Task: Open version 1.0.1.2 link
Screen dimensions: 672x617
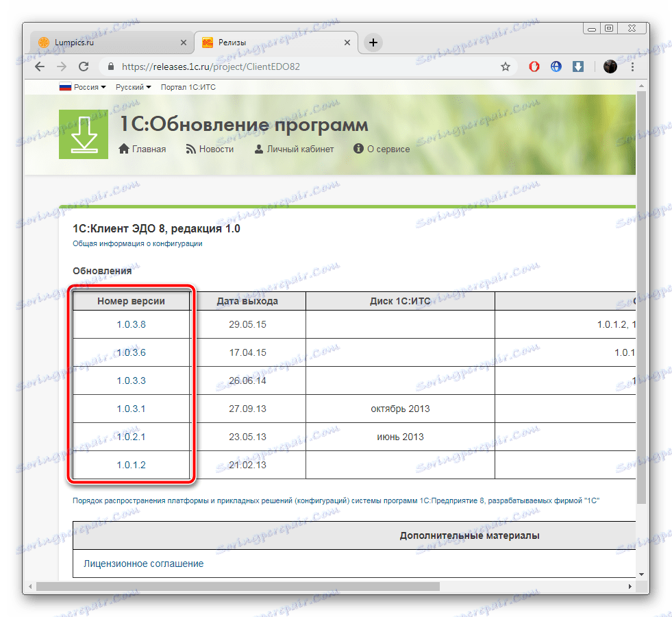Action: tap(131, 465)
